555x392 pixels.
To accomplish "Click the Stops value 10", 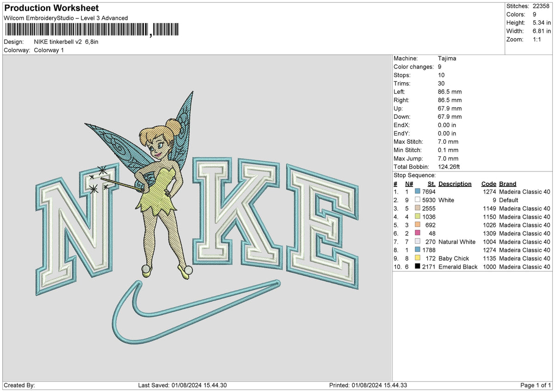I will click(441, 75).
